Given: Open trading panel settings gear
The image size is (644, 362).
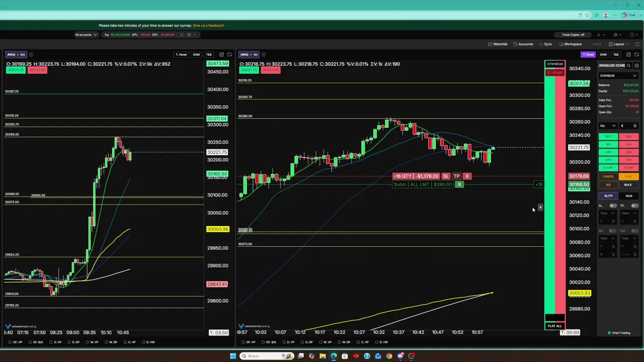Looking at the screenshot, I should click(x=636, y=65).
